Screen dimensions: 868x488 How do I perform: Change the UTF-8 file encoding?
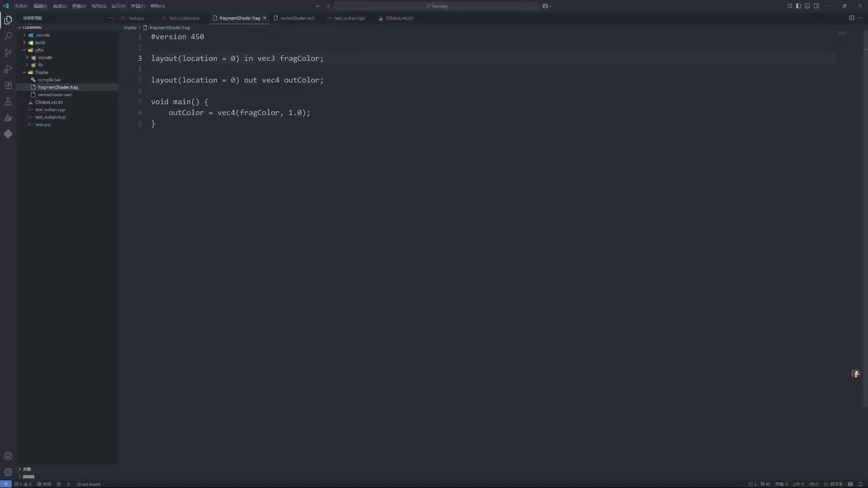point(798,484)
